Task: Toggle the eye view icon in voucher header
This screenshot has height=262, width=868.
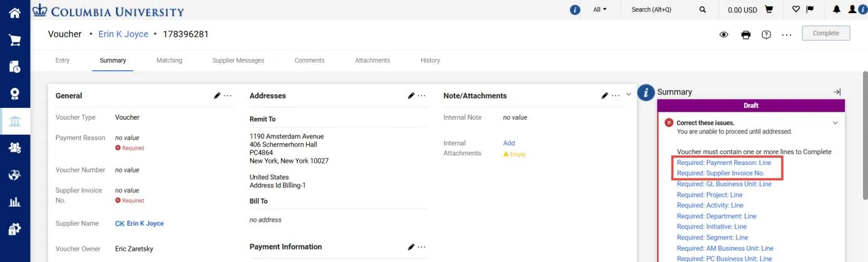Action: pos(724,34)
